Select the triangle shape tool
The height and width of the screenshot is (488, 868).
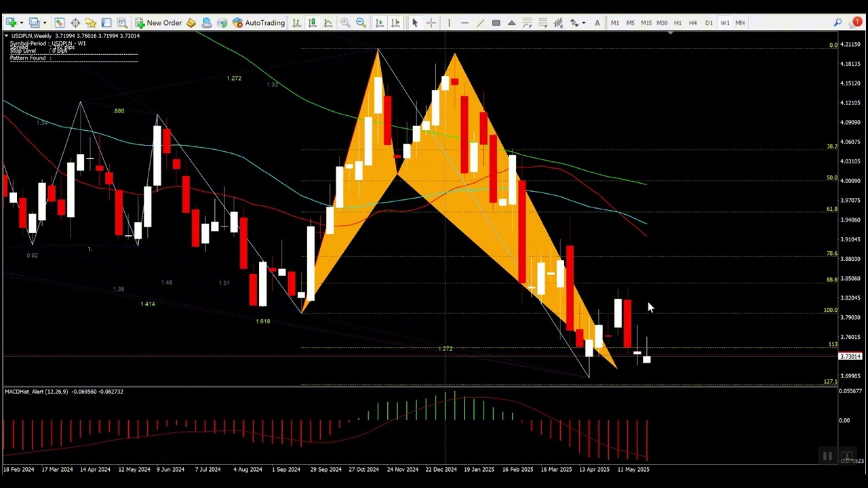click(x=511, y=23)
